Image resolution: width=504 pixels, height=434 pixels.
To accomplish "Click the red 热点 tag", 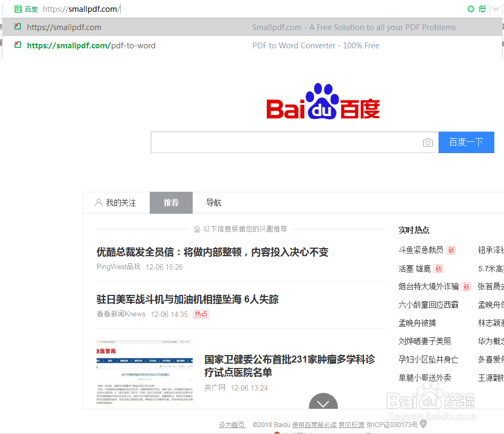I will 201,314.
